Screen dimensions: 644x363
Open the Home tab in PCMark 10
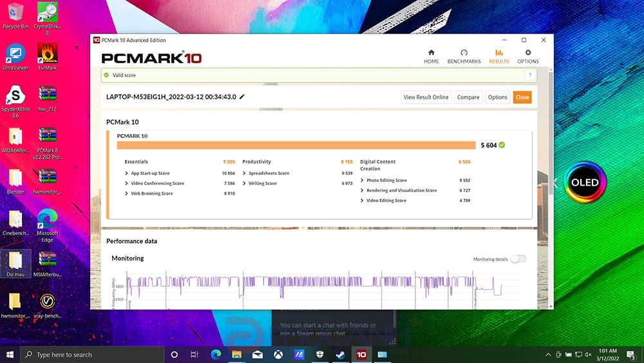[x=431, y=56]
